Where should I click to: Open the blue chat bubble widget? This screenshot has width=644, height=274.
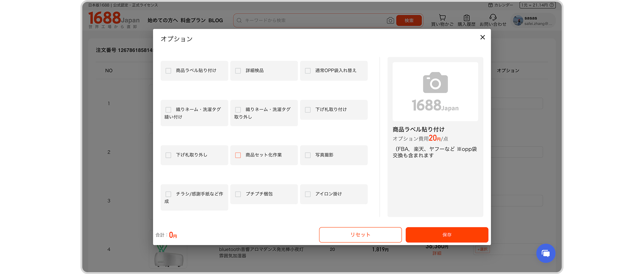pos(546,253)
